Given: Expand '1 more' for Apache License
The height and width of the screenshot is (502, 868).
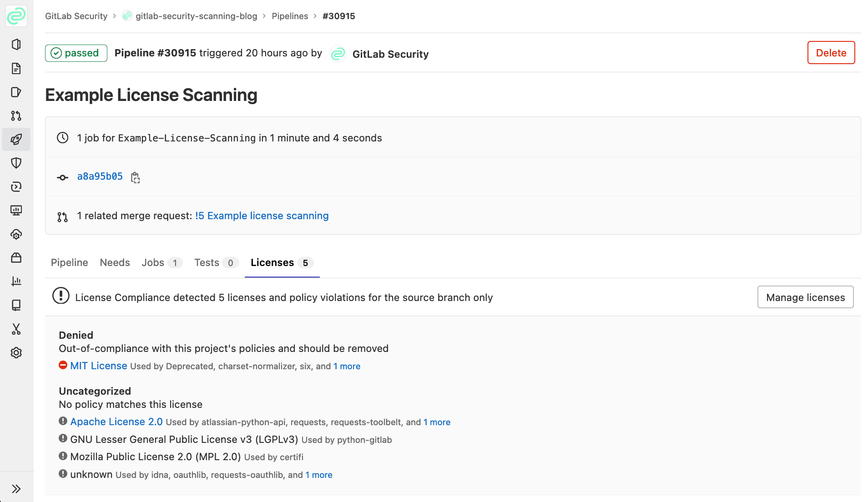Looking at the screenshot, I should click(x=437, y=422).
